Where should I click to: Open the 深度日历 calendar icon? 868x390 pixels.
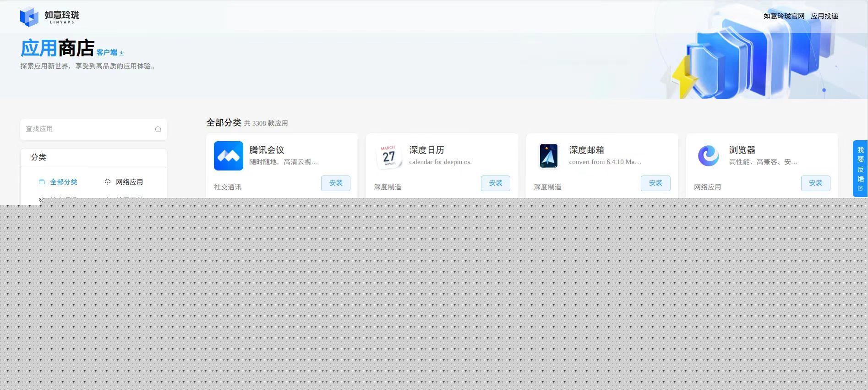[388, 156]
